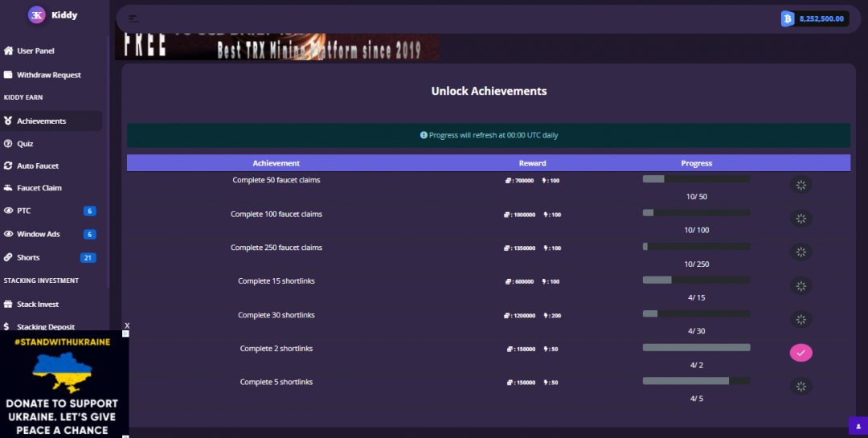The width and height of the screenshot is (868, 438).
Task: Click the Faucet Claim icon
Action: tap(8, 188)
